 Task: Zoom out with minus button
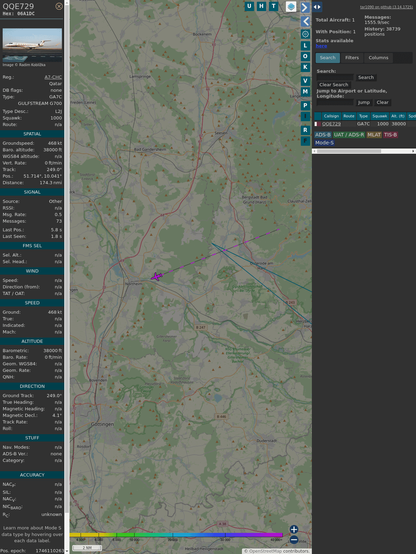click(294, 540)
